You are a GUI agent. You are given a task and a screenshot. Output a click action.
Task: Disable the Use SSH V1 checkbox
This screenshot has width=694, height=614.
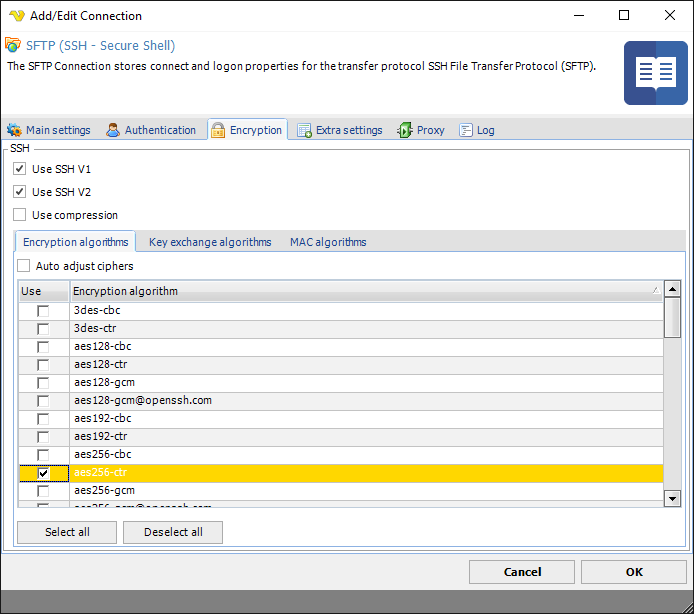click(20, 169)
